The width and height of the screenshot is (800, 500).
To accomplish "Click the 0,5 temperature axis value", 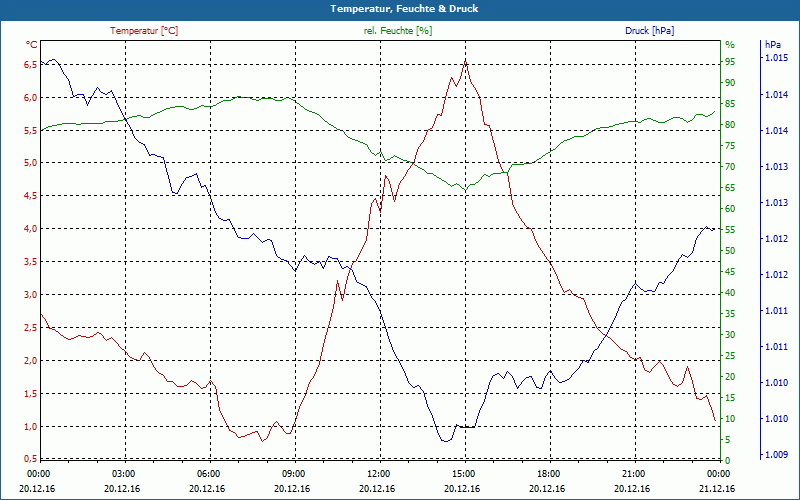I will pos(32,458).
